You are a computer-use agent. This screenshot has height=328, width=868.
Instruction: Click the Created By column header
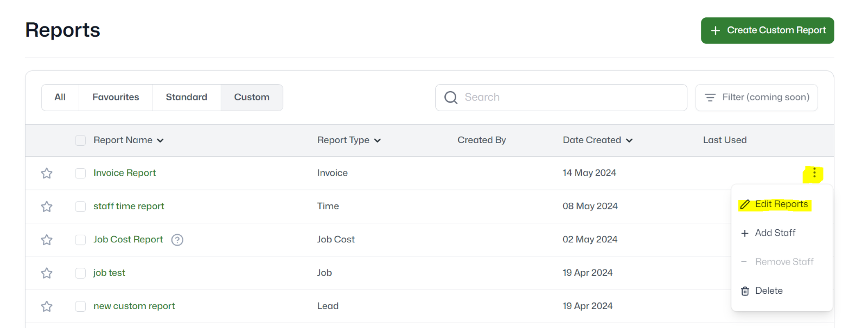pyautogui.click(x=482, y=140)
